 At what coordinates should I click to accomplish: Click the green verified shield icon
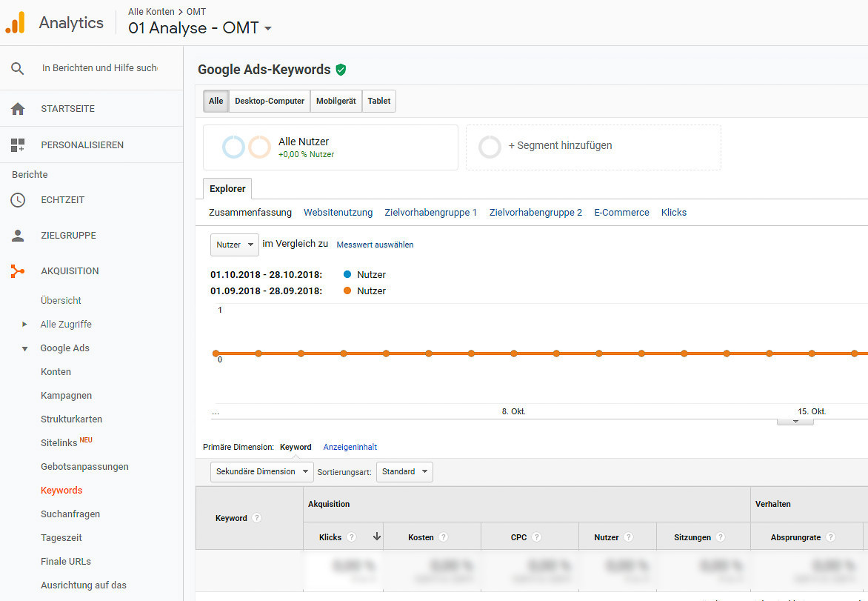pos(341,70)
